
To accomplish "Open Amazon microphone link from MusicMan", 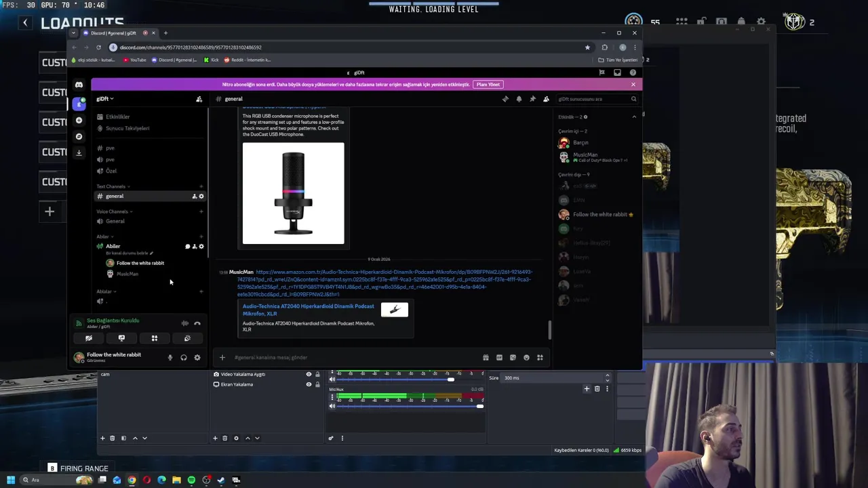I will 384,283.
